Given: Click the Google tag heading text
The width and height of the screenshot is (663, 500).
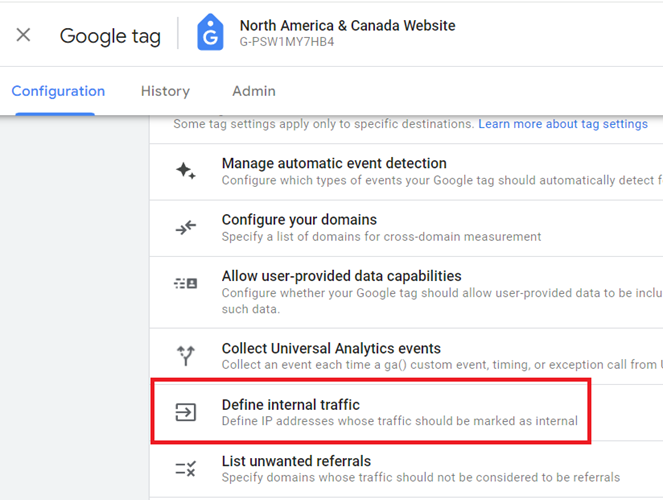Looking at the screenshot, I should pyautogui.click(x=110, y=36).
